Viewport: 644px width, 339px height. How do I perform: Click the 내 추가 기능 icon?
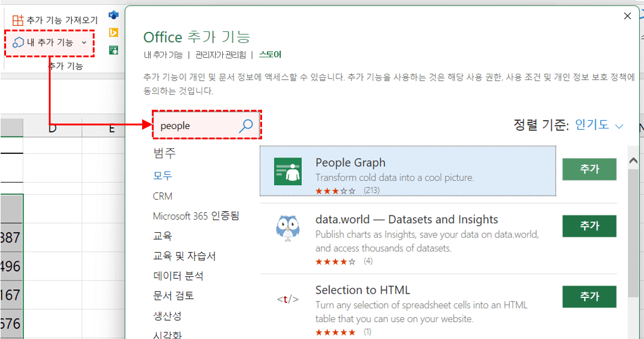pos(18,42)
